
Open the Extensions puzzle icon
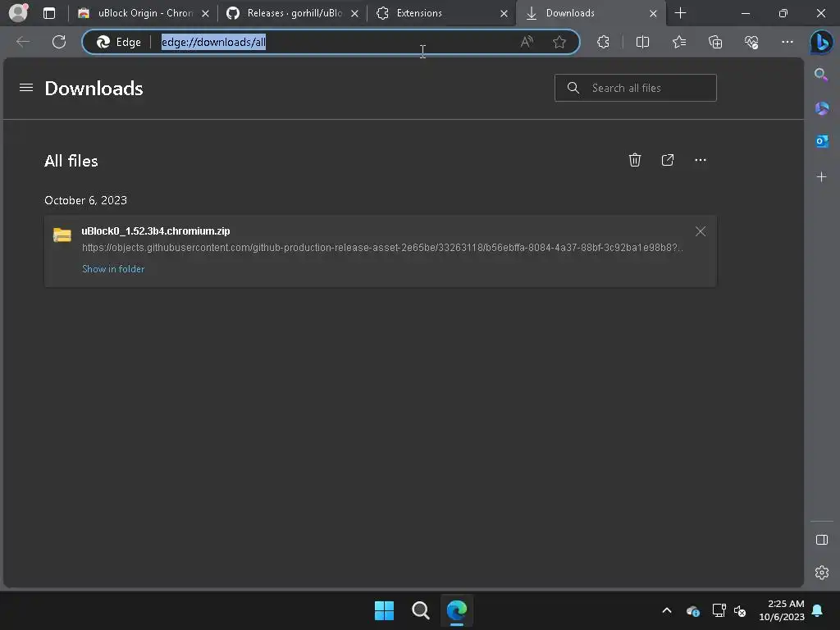point(603,42)
